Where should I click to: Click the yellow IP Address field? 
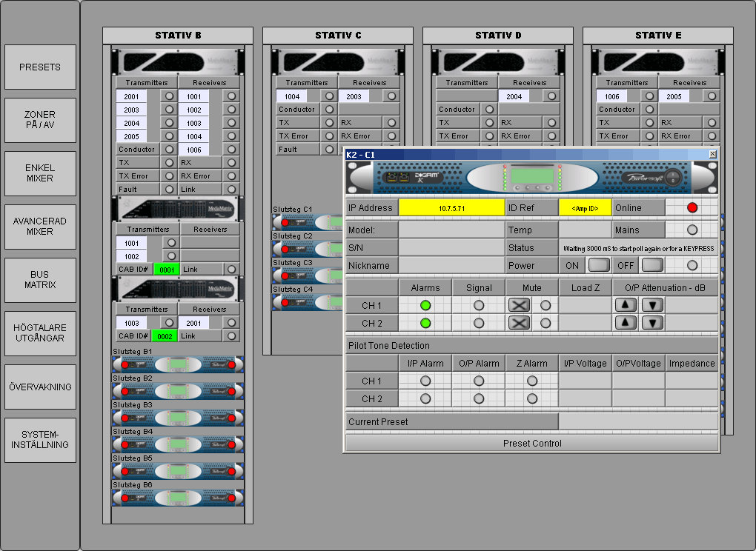pos(452,208)
